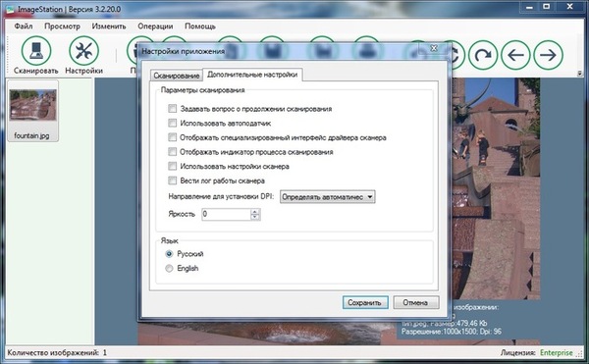The height and width of the screenshot is (364, 589).
Task: Go to previous image with left arrow
Action: (x=515, y=55)
